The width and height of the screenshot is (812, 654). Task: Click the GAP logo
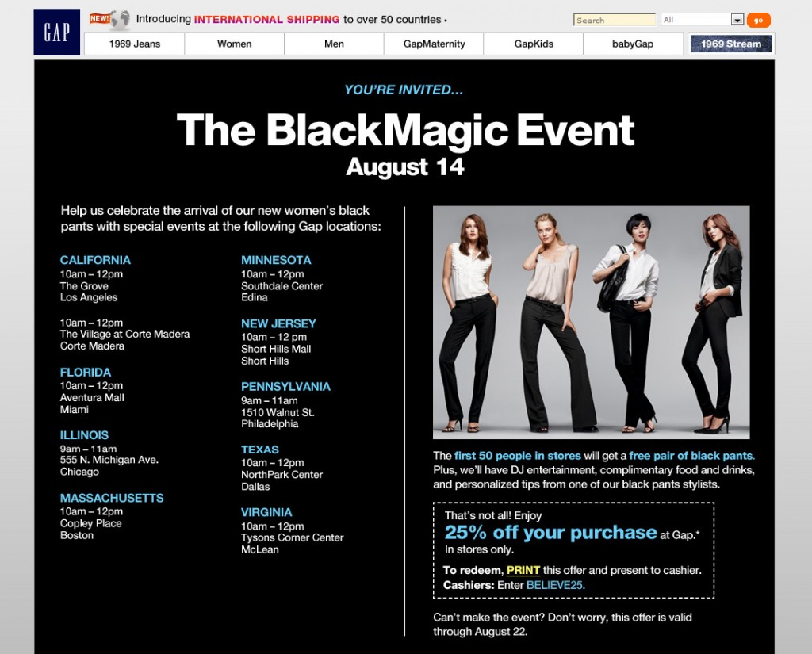(x=57, y=32)
